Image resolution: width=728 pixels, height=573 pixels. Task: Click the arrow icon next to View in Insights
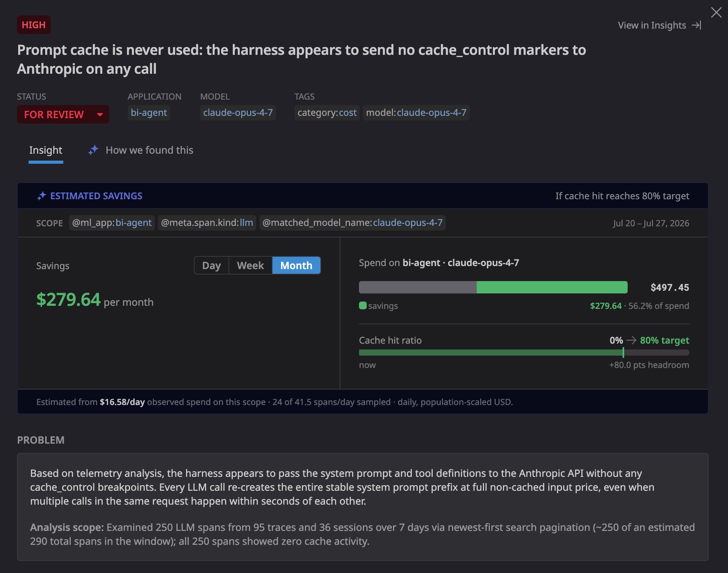tap(696, 25)
